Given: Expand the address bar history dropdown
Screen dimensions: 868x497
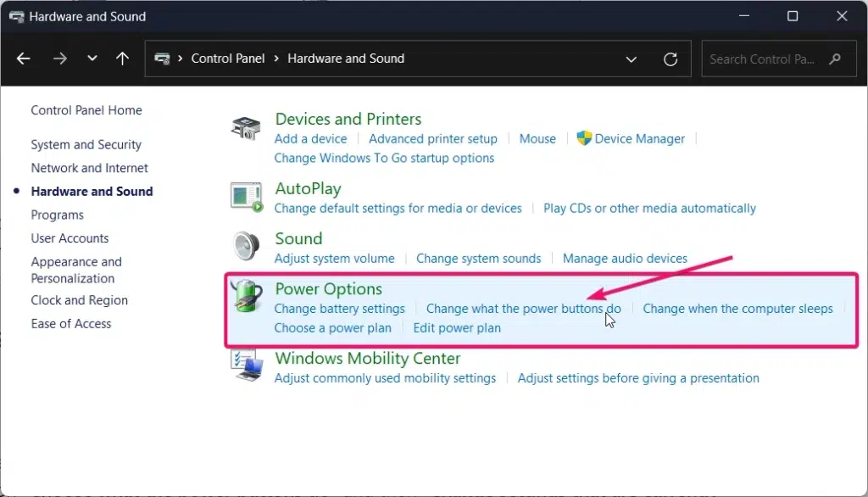Looking at the screenshot, I should [631, 59].
